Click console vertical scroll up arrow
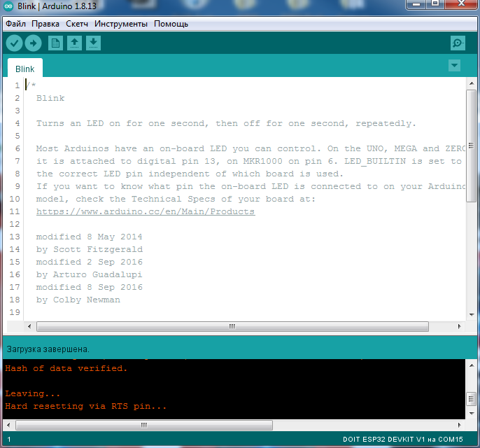 (x=472, y=365)
